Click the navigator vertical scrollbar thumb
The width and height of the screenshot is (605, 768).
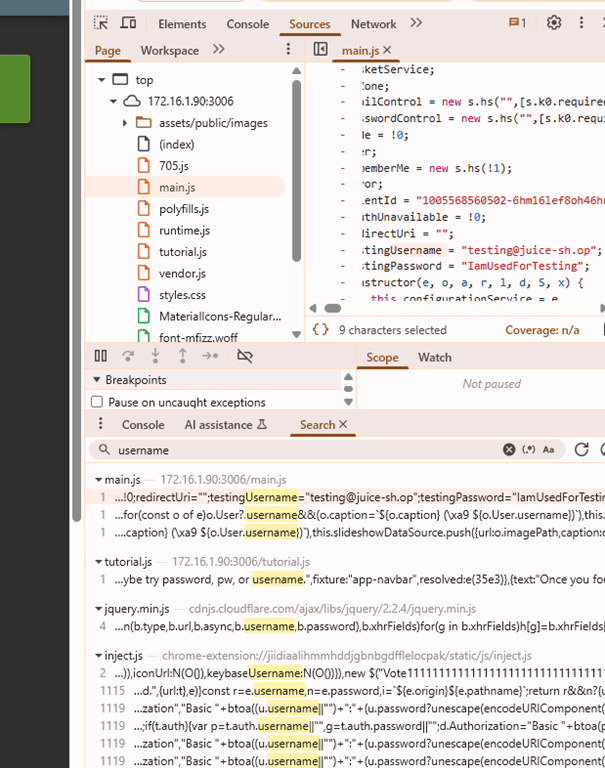(x=296, y=170)
